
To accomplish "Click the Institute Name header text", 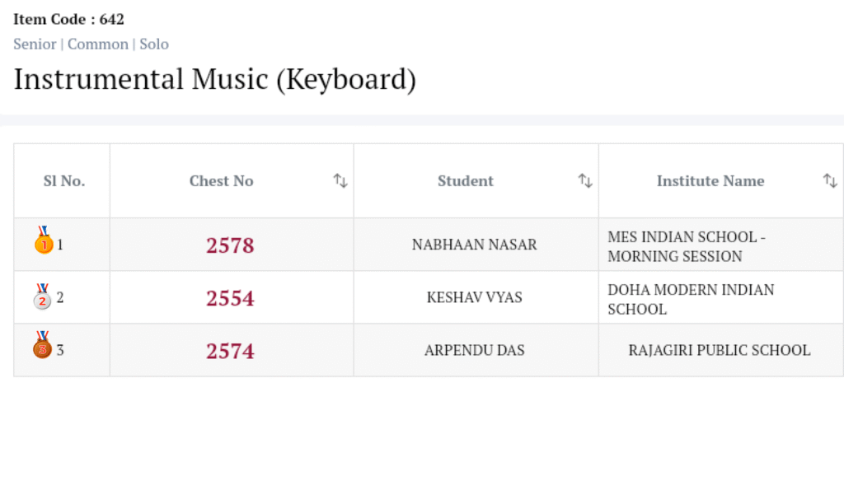I will [x=710, y=181].
